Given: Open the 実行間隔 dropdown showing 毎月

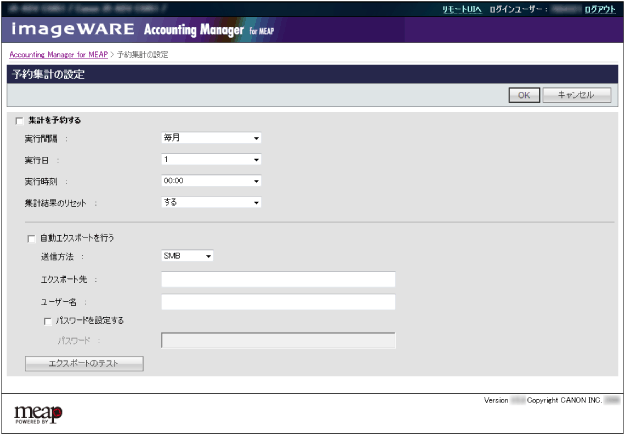Looking at the screenshot, I should 211,139.
